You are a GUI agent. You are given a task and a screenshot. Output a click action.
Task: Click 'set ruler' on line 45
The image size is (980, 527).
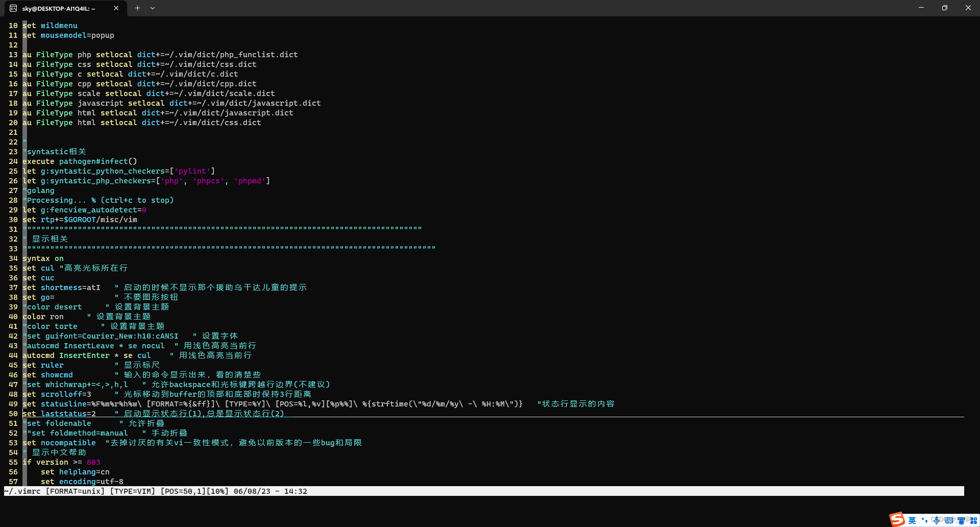(43, 365)
